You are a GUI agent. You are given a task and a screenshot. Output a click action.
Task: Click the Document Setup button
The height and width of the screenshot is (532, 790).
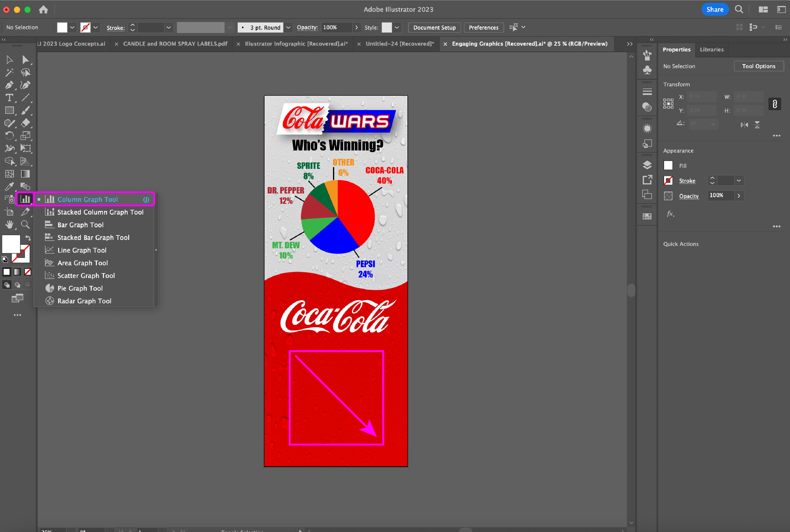click(434, 28)
